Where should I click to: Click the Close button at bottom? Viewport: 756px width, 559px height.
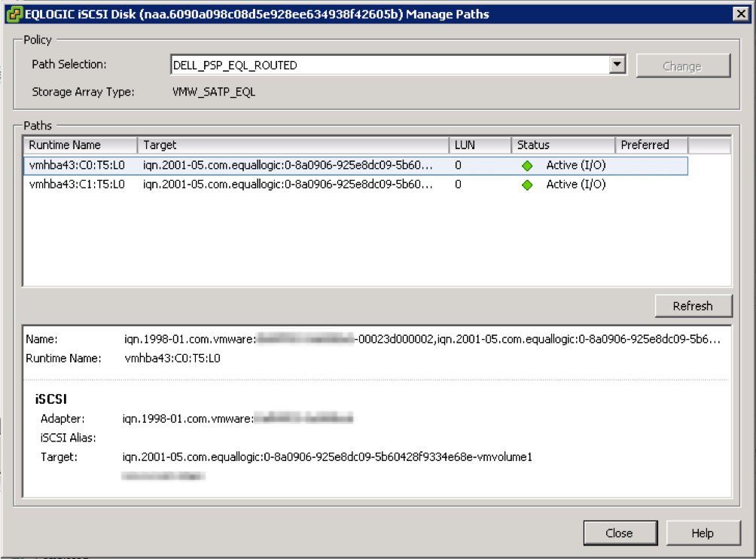coord(619,533)
